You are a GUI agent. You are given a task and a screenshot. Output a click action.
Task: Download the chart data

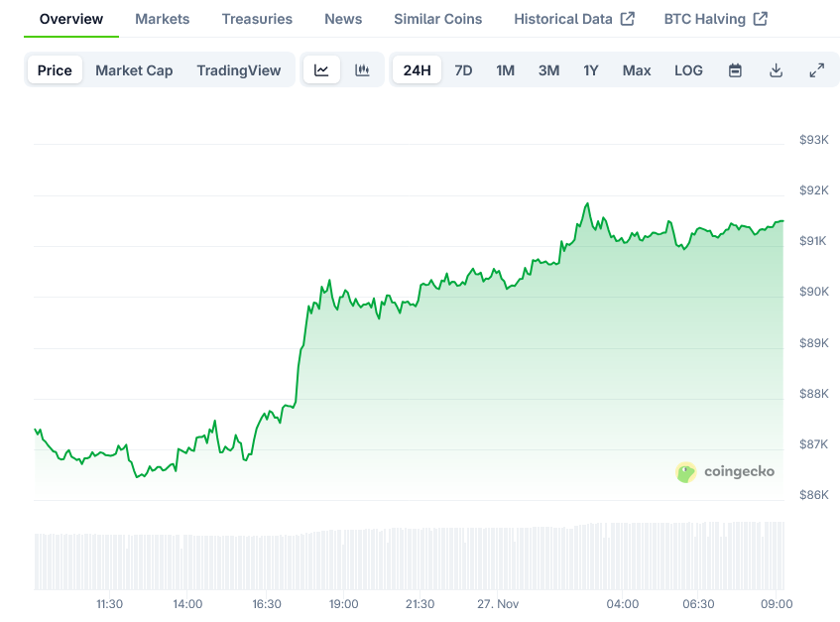[776, 70]
